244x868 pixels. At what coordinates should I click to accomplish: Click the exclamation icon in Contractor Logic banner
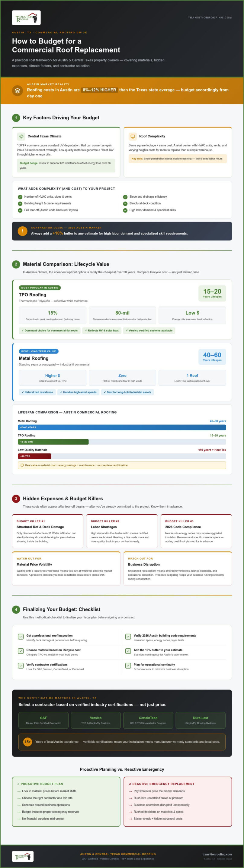point(23,231)
